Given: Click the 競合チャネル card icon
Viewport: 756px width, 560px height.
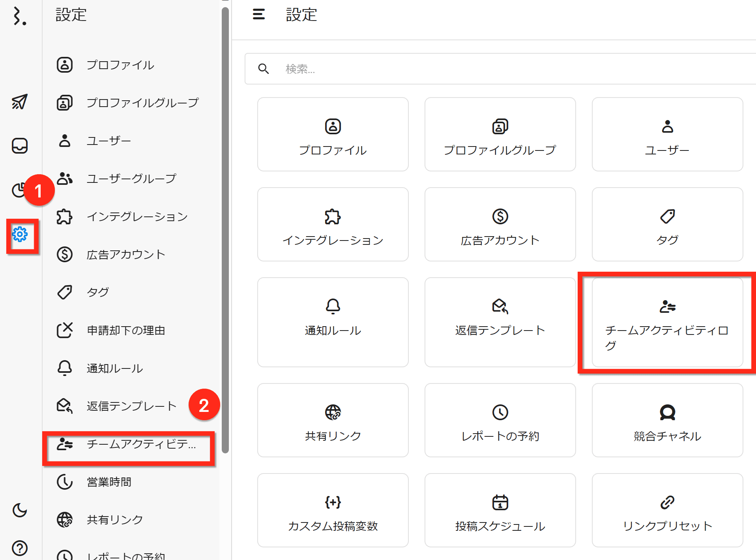Looking at the screenshot, I should click(x=667, y=412).
